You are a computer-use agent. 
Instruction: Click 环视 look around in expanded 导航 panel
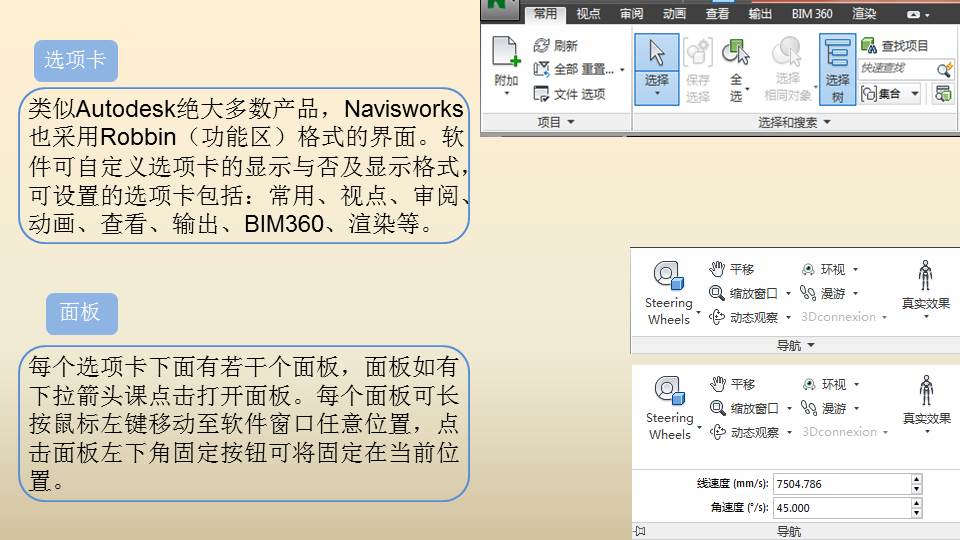[825, 384]
